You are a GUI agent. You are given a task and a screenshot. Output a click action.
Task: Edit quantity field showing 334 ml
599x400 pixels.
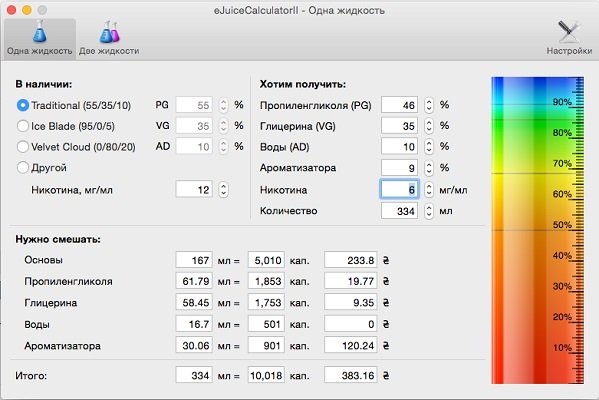399,211
